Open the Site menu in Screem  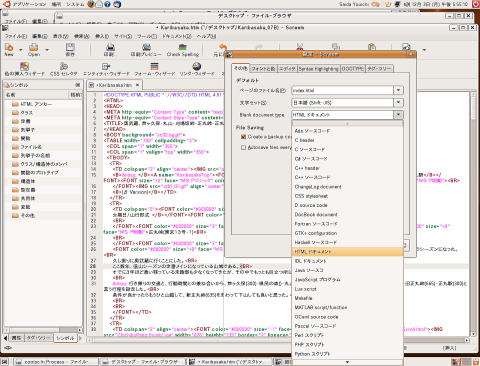click(123, 36)
